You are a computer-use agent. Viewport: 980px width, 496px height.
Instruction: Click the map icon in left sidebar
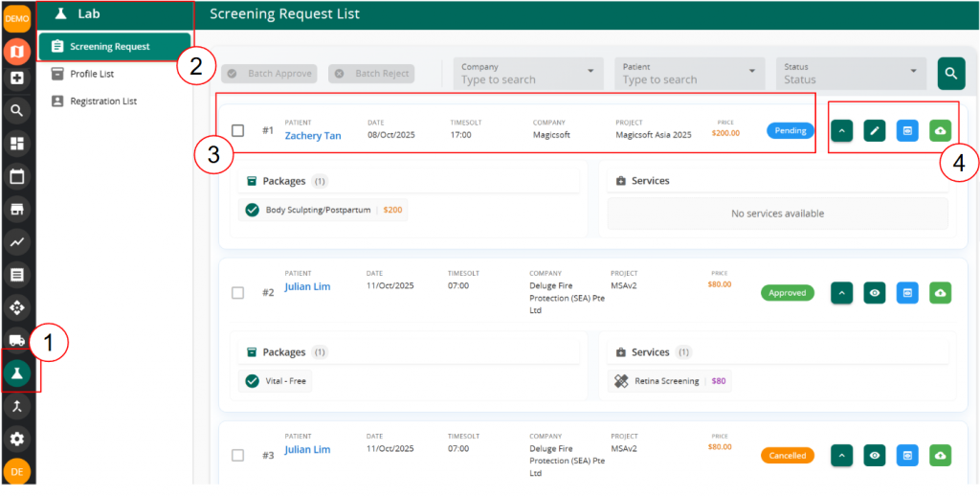[x=17, y=50]
